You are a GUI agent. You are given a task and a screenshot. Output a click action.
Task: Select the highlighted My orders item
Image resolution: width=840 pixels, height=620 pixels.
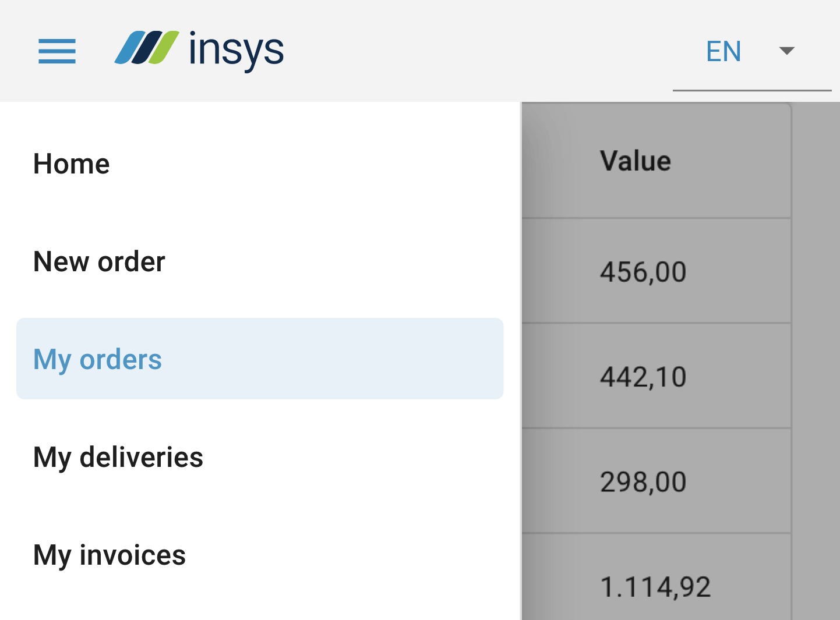98,359
